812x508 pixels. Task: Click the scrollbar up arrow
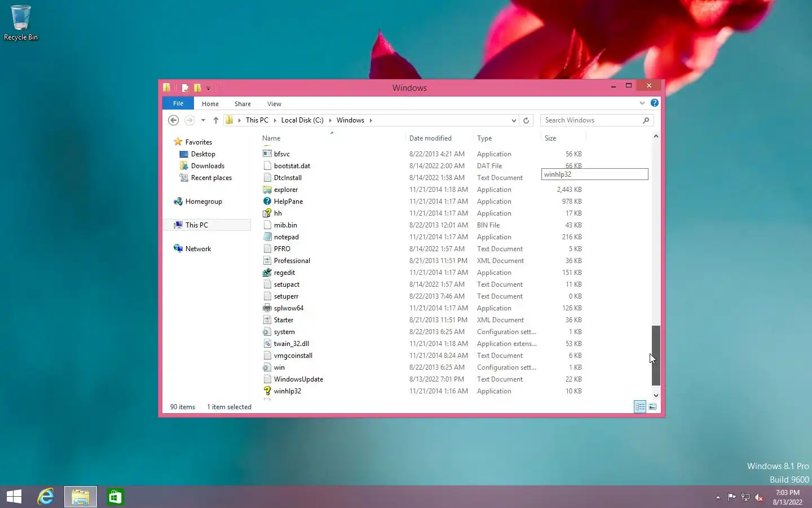click(656, 136)
